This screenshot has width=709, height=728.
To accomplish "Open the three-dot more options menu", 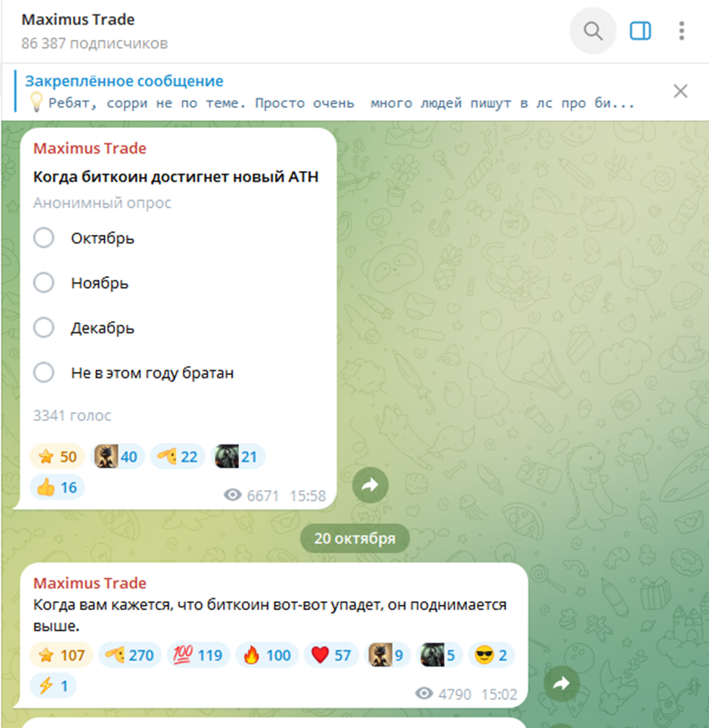I will click(x=681, y=31).
